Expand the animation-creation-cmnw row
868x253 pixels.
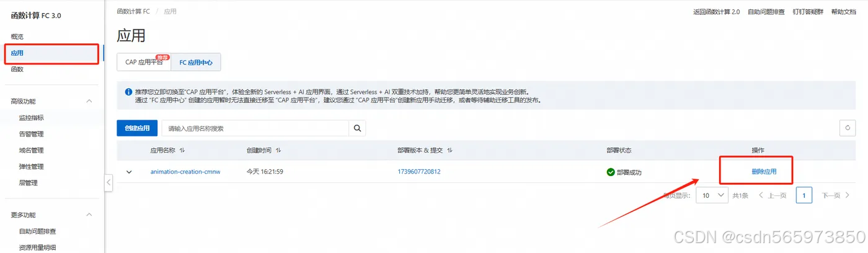click(129, 172)
